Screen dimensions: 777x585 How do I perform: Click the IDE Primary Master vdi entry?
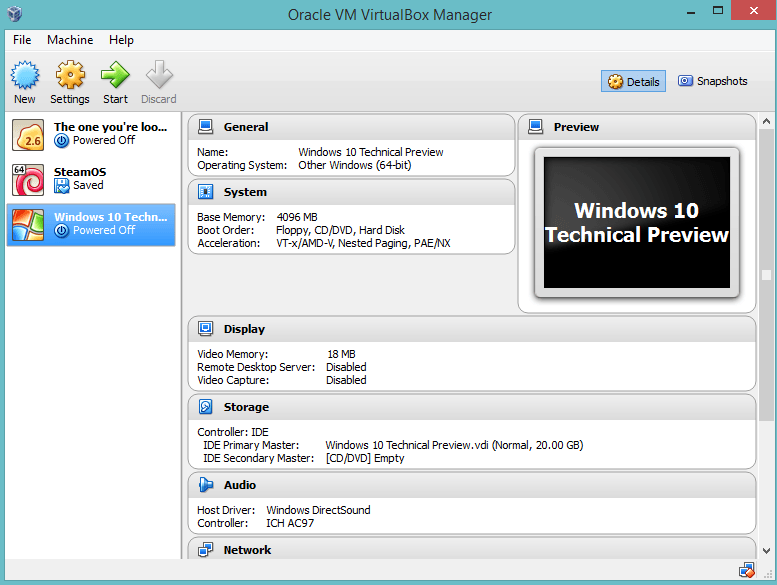[x=454, y=445]
